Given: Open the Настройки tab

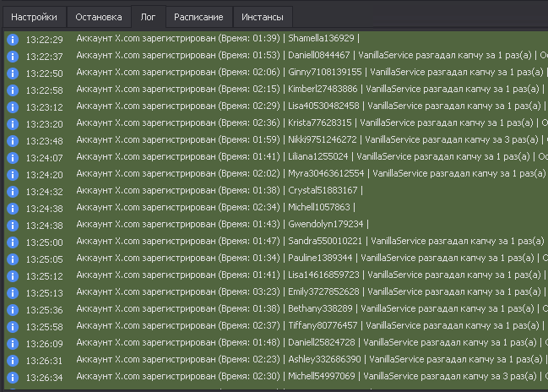Looking at the screenshot, I should pyautogui.click(x=35, y=17).
